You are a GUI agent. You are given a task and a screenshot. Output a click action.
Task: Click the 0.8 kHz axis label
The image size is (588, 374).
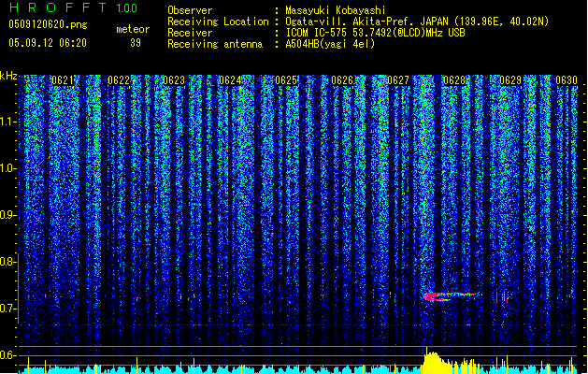(x=8, y=262)
